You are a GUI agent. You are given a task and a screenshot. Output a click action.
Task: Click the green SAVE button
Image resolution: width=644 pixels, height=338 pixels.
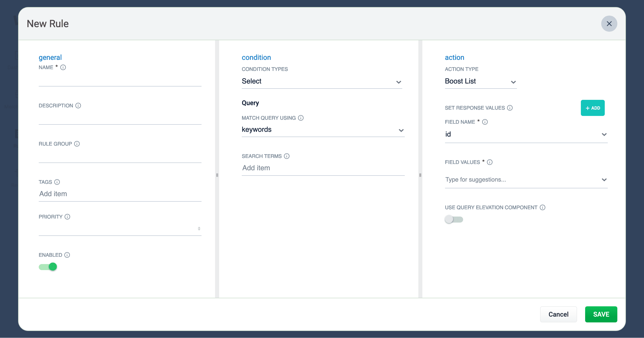pos(601,314)
